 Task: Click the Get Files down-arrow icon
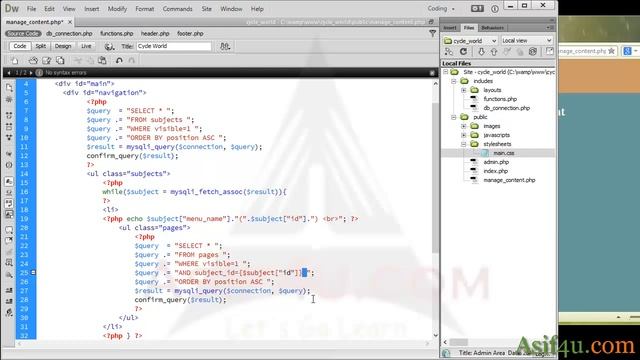click(x=481, y=51)
